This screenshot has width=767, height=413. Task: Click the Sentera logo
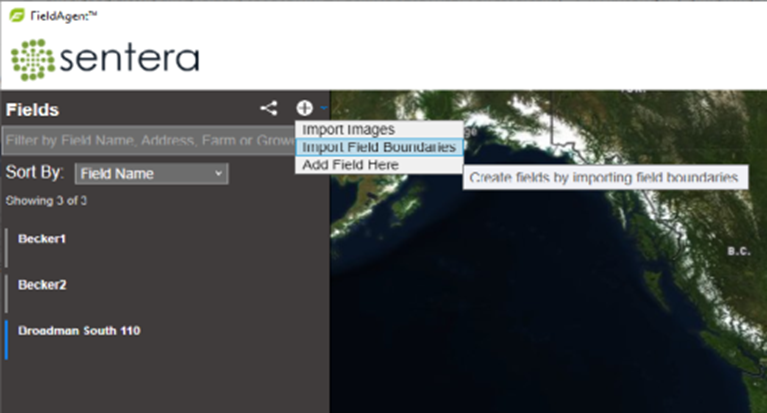click(104, 60)
